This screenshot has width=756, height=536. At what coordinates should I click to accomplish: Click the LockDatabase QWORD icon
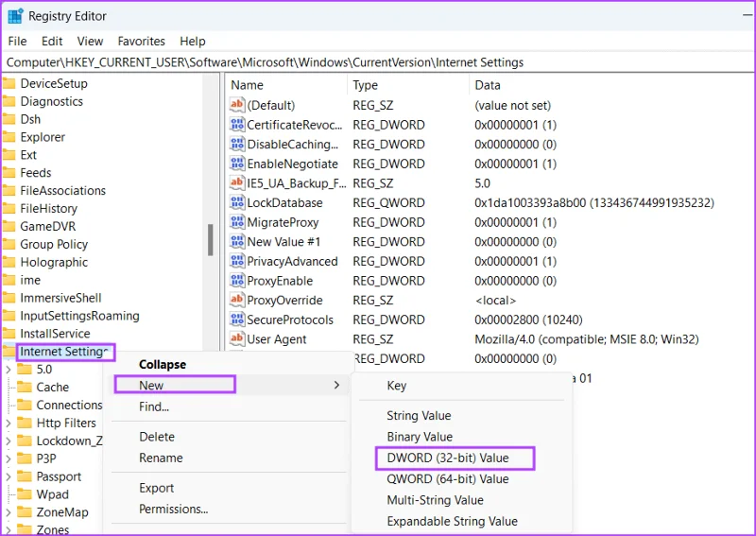[237, 202]
